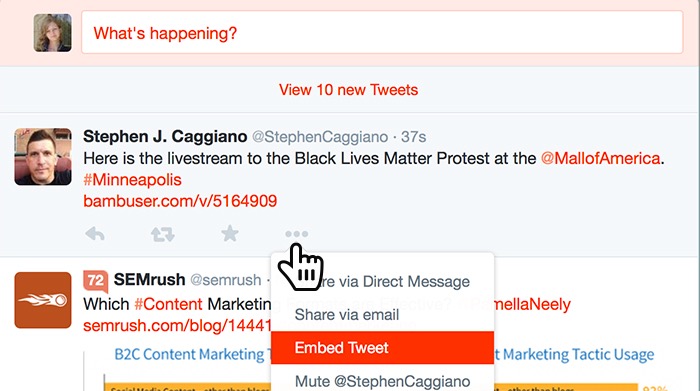This screenshot has width=700, height=391.
Task: Click the #Minneapolis hashtag
Action: [132, 179]
